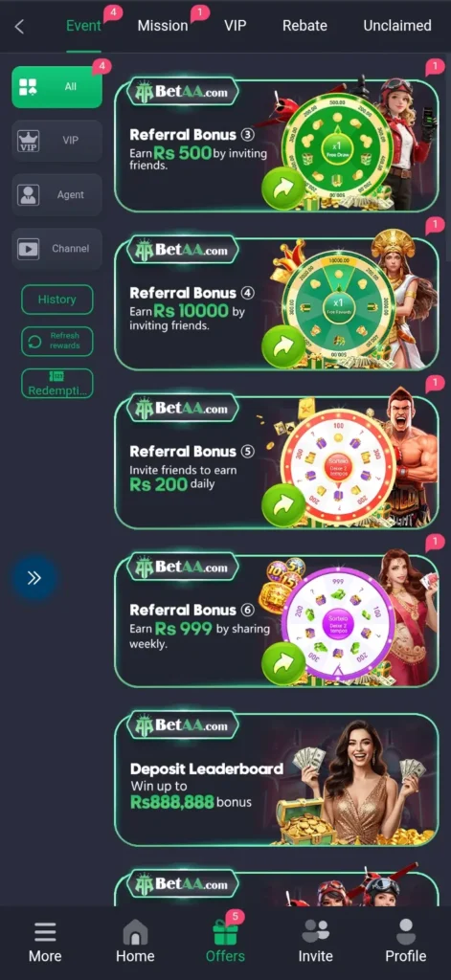
Task: Select the All category filter
Action: [x=56, y=87]
